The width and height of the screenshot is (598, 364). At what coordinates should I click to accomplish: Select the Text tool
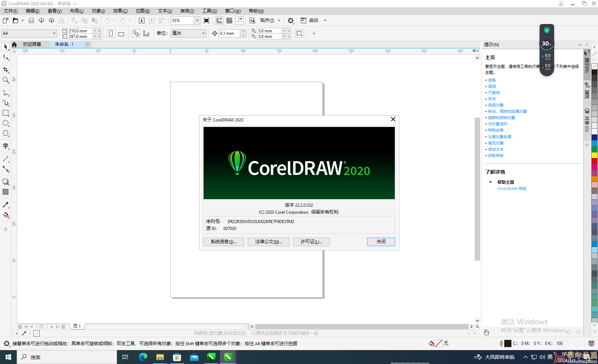tap(6, 146)
